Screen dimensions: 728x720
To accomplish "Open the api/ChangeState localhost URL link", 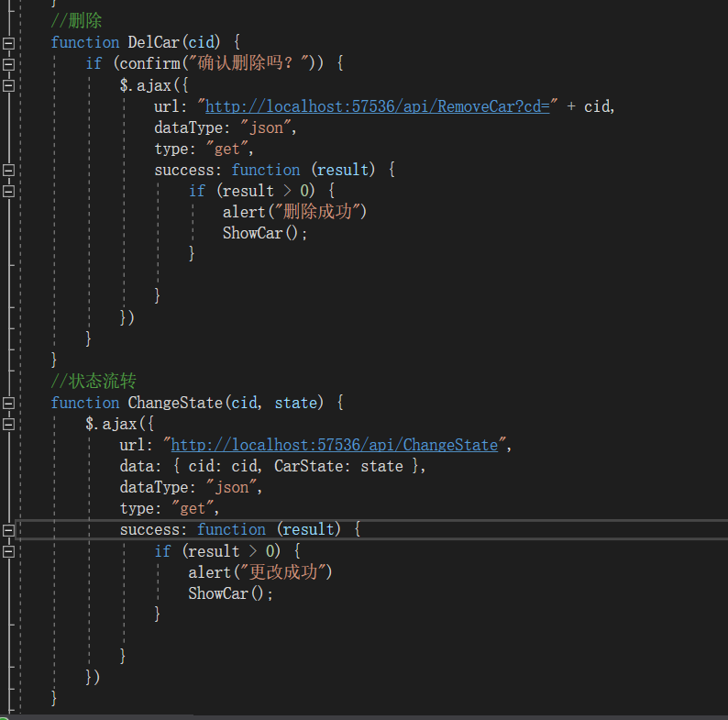I will tap(335, 445).
